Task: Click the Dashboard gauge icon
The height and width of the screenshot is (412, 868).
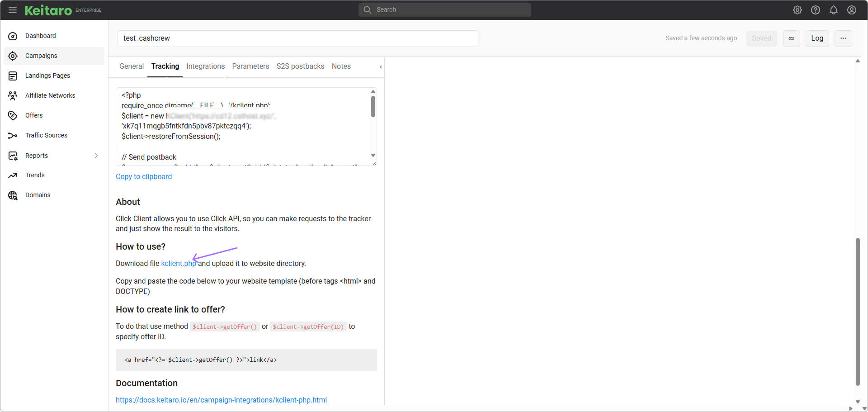Action: pyautogui.click(x=13, y=36)
